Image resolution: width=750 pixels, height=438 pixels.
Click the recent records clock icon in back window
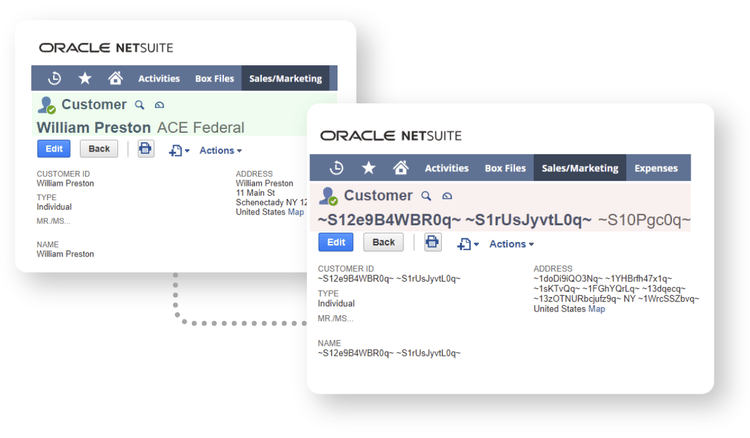55,78
